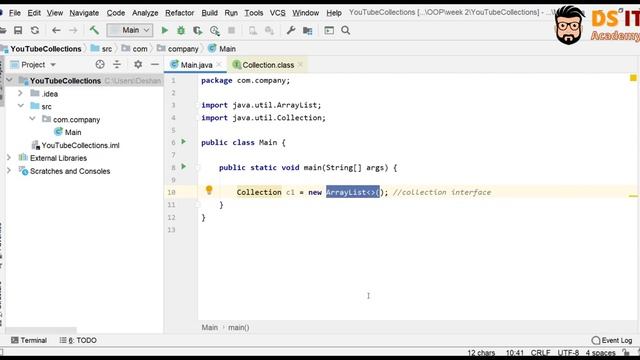This screenshot has height=360, width=640.
Task: Open the Refactor menu
Action: tap(180, 13)
